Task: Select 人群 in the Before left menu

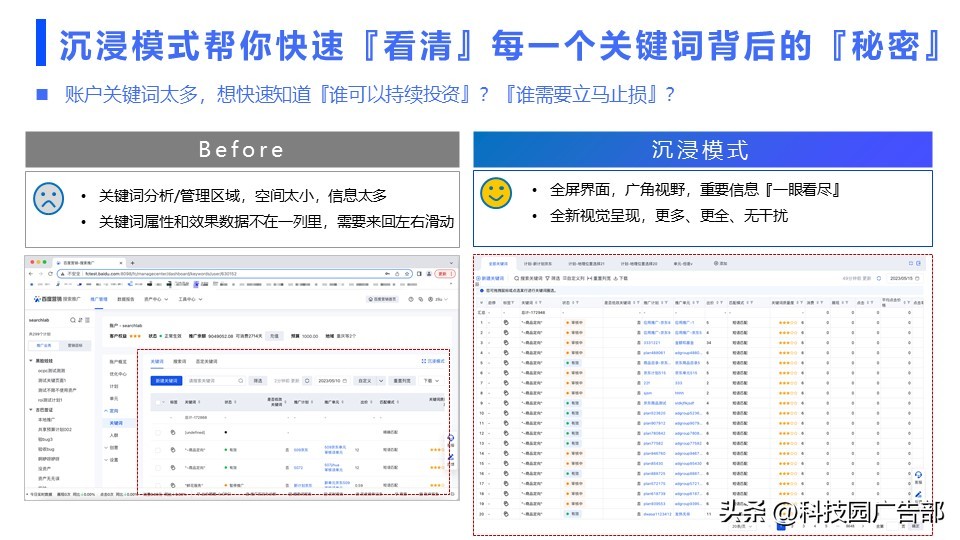Action: [x=114, y=435]
